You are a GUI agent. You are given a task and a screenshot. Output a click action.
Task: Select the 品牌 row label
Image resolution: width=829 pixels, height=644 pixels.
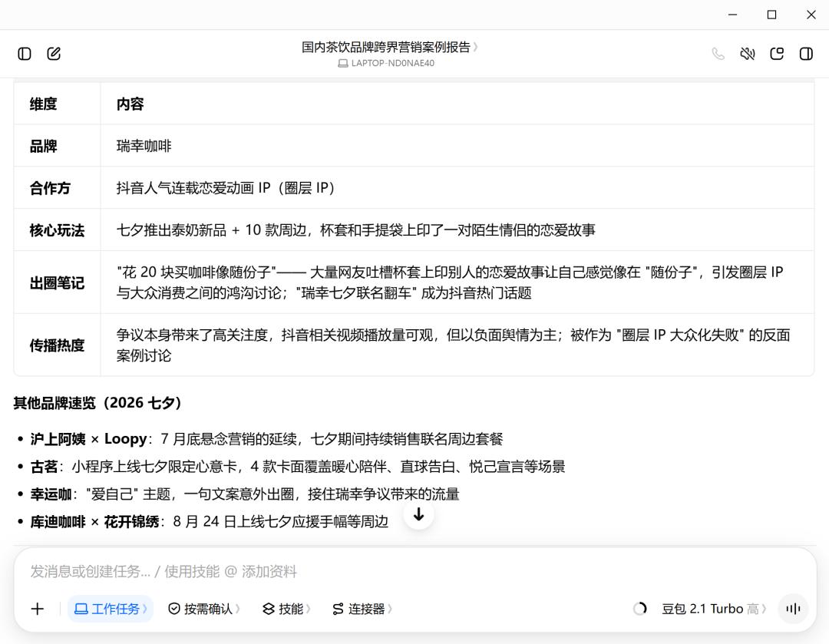pyautogui.click(x=43, y=146)
